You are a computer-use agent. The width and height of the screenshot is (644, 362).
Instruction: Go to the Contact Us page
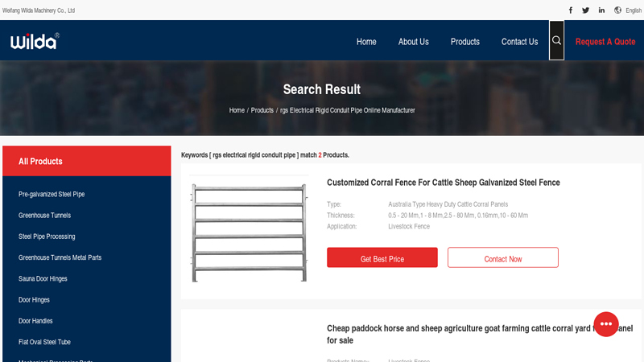[519, 42]
